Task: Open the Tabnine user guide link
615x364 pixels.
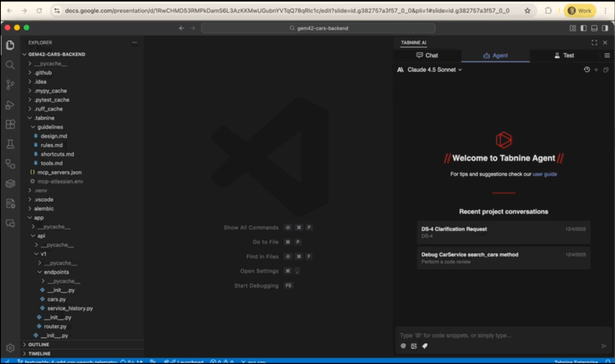Action: [x=544, y=174]
